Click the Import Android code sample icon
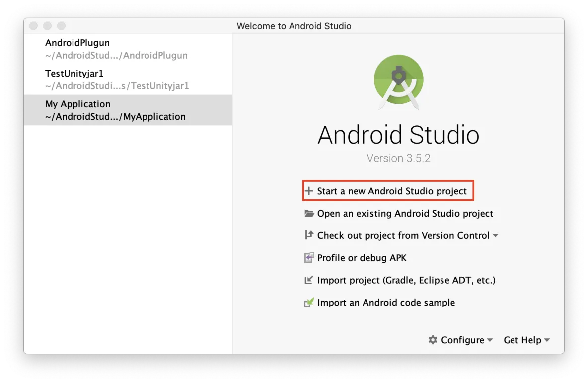Viewport: 588px width, 383px height. coord(308,303)
